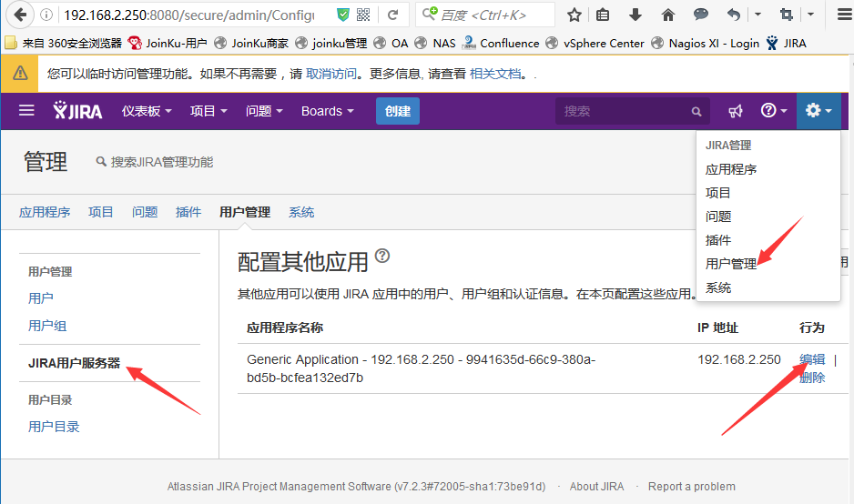Open the 用户目录 sidebar link
The height and width of the screenshot is (504, 854).
coord(54,426)
